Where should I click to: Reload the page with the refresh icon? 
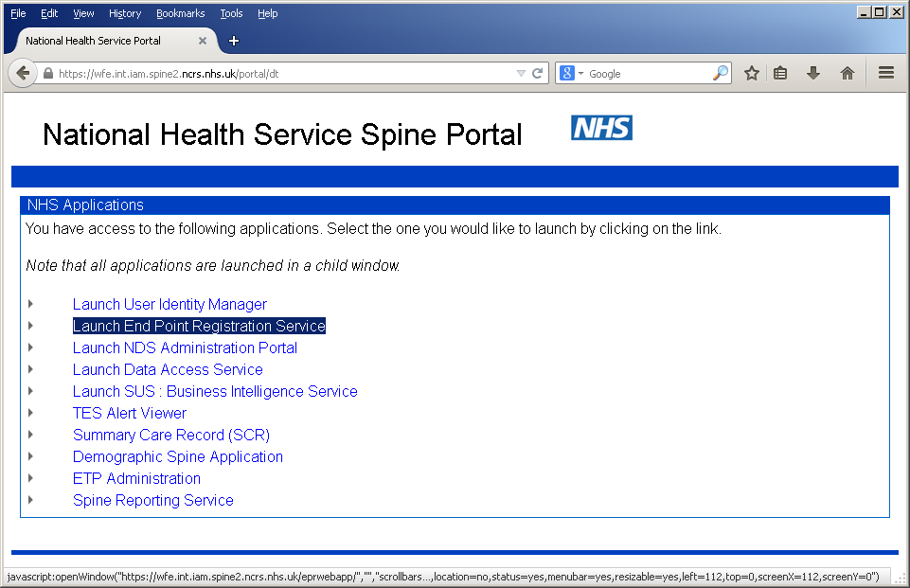coord(538,73)
